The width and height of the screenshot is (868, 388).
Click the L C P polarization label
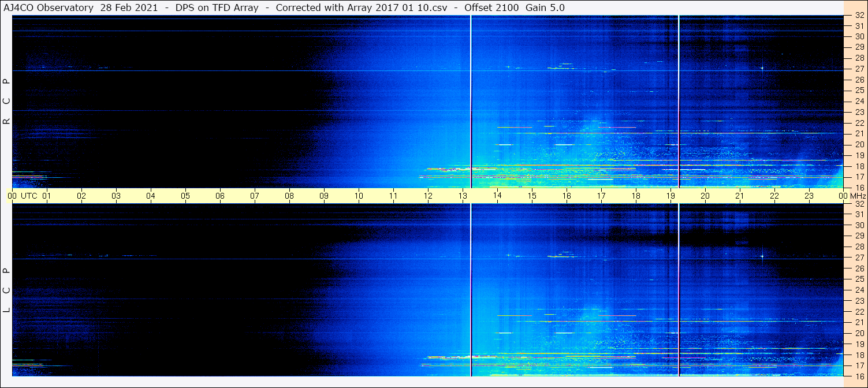[7, 290]
